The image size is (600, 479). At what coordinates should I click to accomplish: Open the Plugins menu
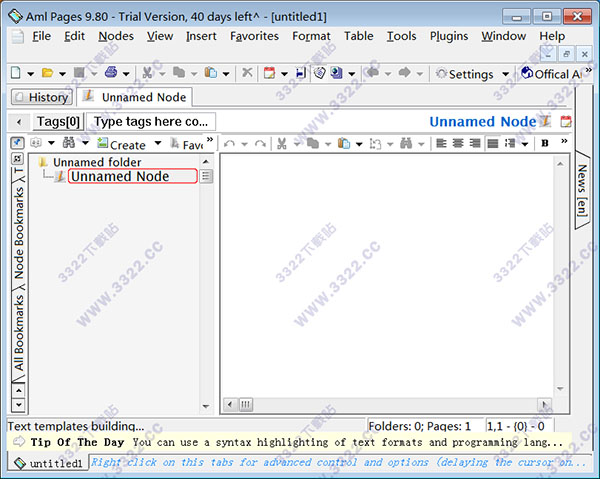point(449,36)
